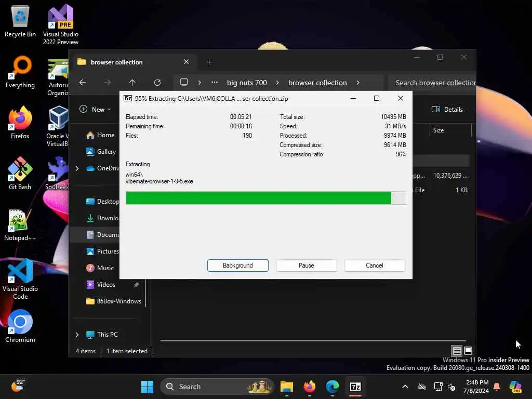Select Chromium desktop icon
Image resolution: width=532 pixels, height=399 pixels.
[20, 326]
